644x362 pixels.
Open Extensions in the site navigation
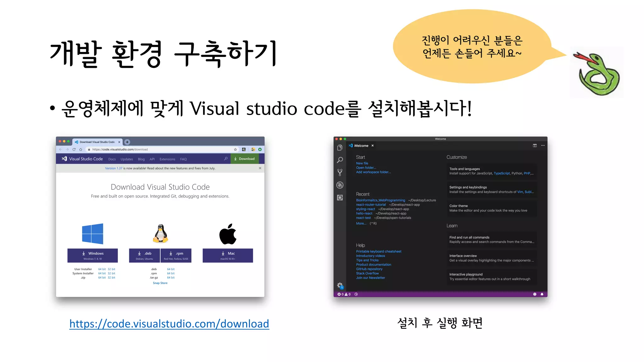coord(167,159)
